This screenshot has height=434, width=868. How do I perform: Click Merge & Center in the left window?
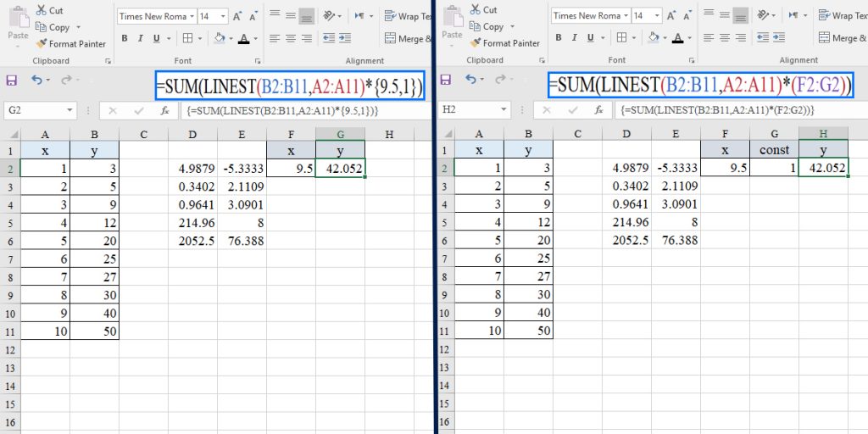pos(409,39)
